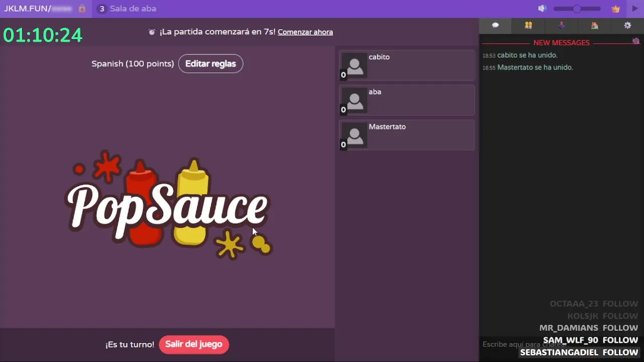The height and width of the screenshot is (362, 644).
Task: Click the 'Salir del juego' button
Action: coord(194,344)
